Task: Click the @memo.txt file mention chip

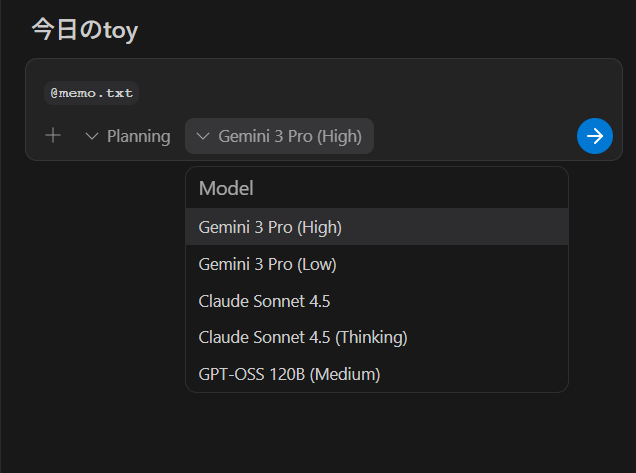Action: (x=91, y=93)
